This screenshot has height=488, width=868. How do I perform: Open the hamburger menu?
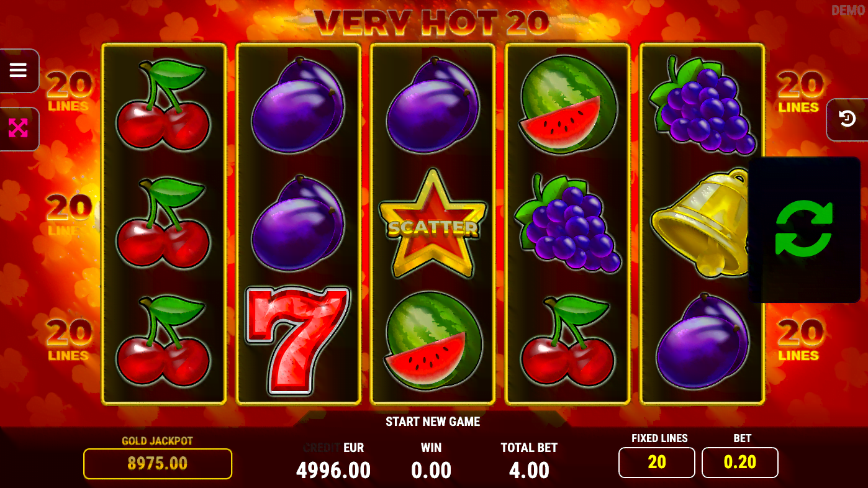coord(19,70)
